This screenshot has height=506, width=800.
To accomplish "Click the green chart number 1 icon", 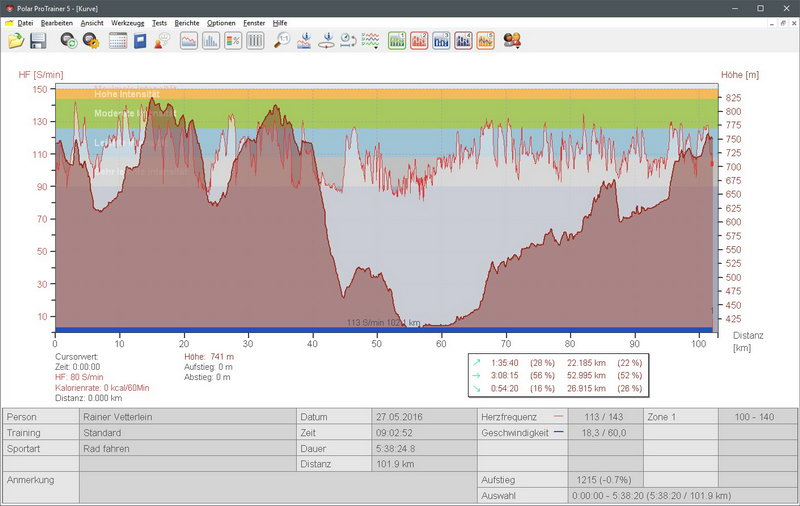I will tap(397, 41).
